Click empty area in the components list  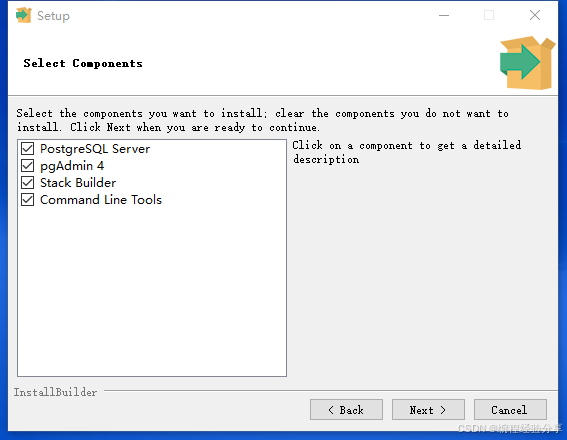[152, 289]
